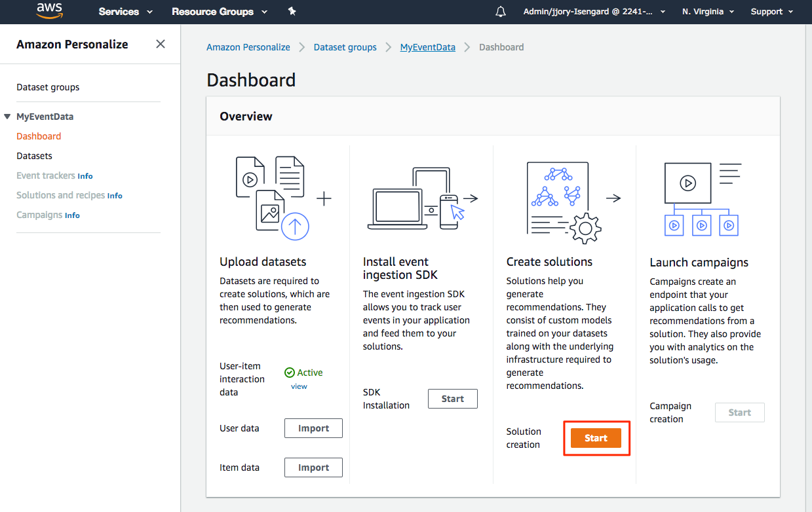Click the event ingestion SDK devices icon

[418, 200]
